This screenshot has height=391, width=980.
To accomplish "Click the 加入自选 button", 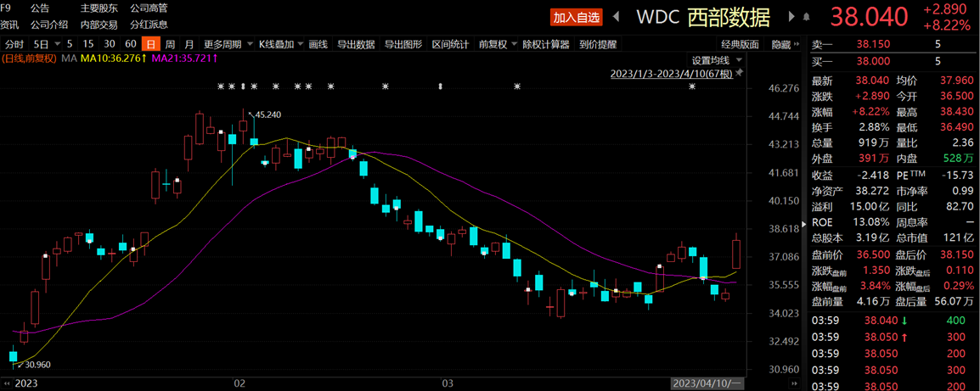I will point(577,17).
